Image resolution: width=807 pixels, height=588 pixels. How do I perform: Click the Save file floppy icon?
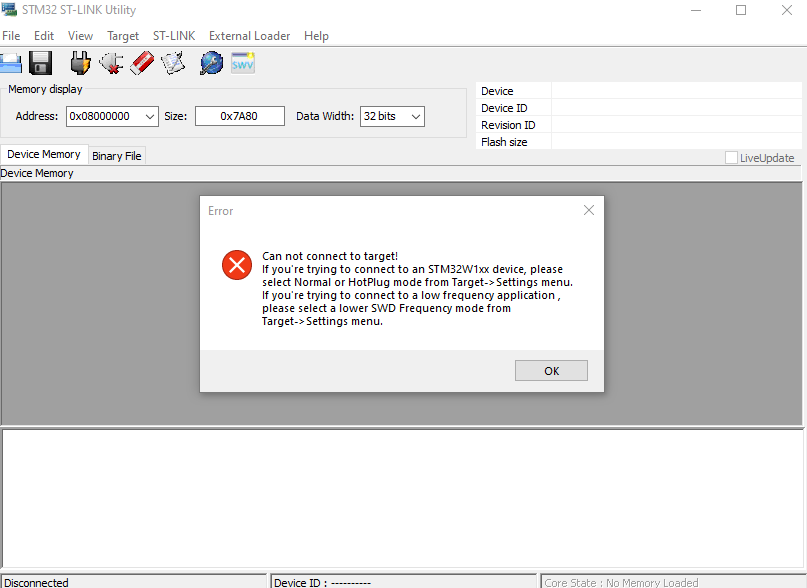point(40,64)
